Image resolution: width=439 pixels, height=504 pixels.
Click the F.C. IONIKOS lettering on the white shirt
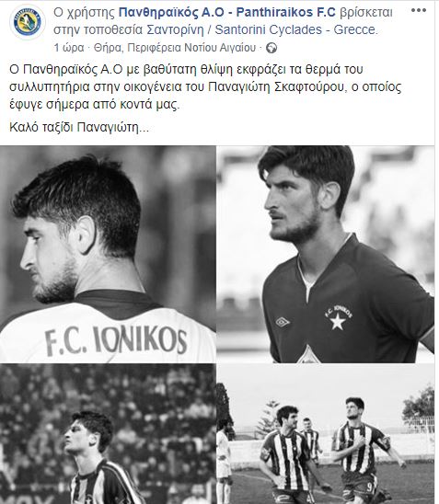coord(116,341)
